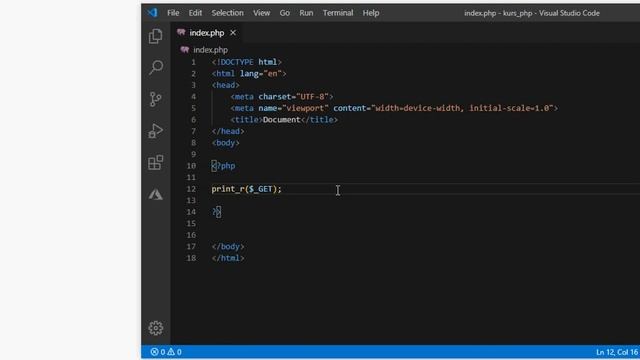The image size is (640, 360).
Task: Click index.php in the breadcrumb
Action: 211,50
